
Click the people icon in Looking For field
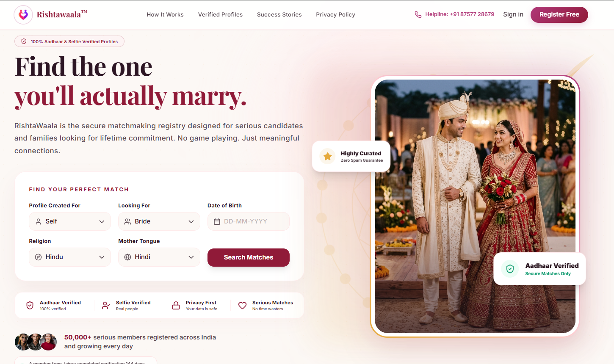coord(127,221)
